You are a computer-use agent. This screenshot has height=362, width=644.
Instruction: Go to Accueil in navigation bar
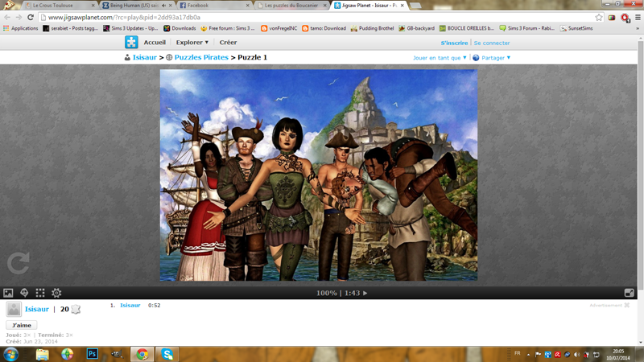click(x=155, y=43)
